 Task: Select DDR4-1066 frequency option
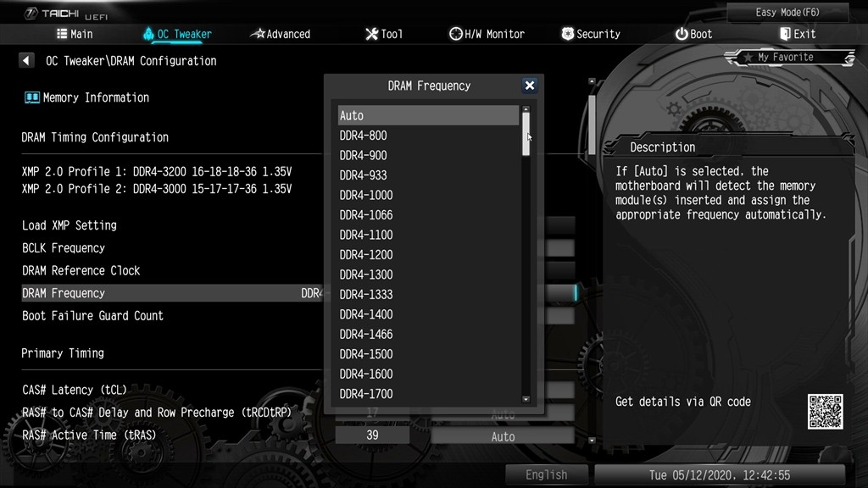point(428,215)
